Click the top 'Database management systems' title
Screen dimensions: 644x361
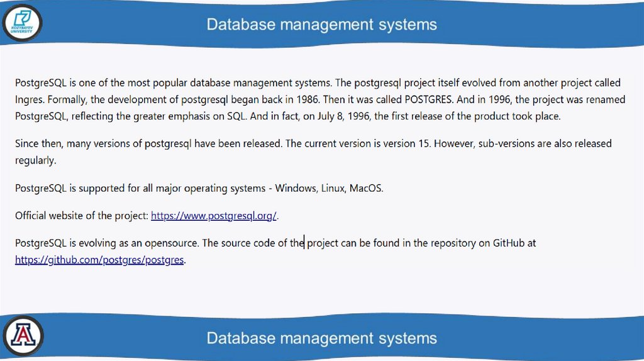pyautogui.click(x=321, y=25)
